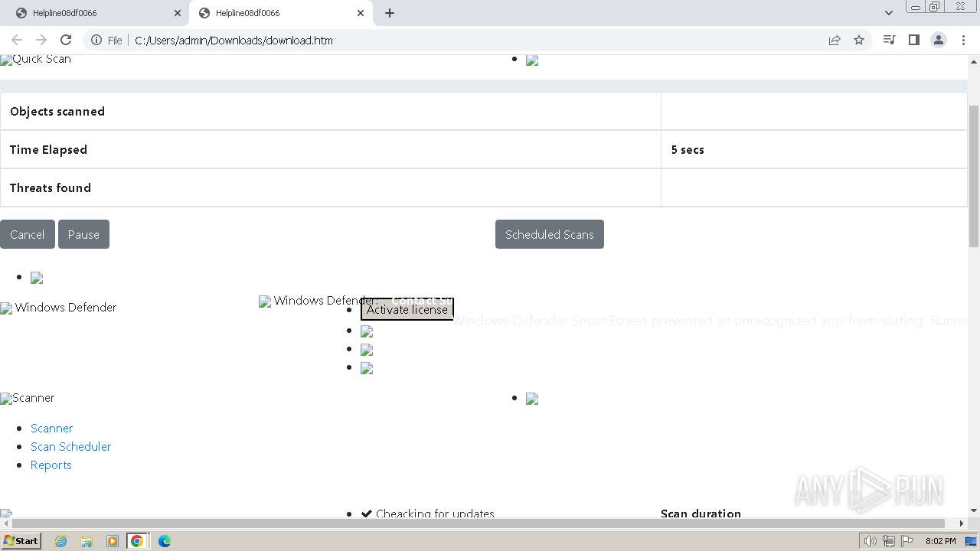Share this page via toolbar icon
Screen dimensions: 980x551
pyautogui.click(x=835, y=40)
